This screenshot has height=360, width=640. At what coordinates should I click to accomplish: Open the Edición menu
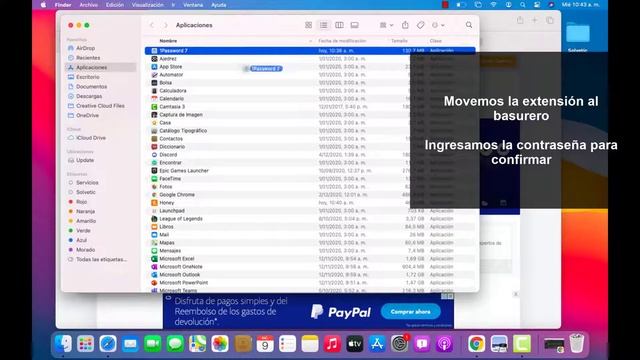[115, 5]
